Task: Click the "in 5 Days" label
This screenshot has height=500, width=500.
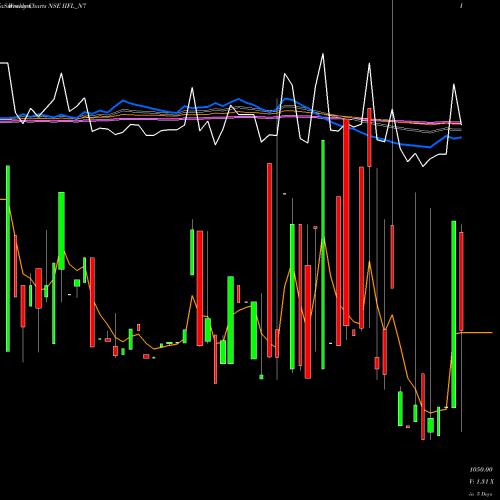Action: (x=481, y=494)
